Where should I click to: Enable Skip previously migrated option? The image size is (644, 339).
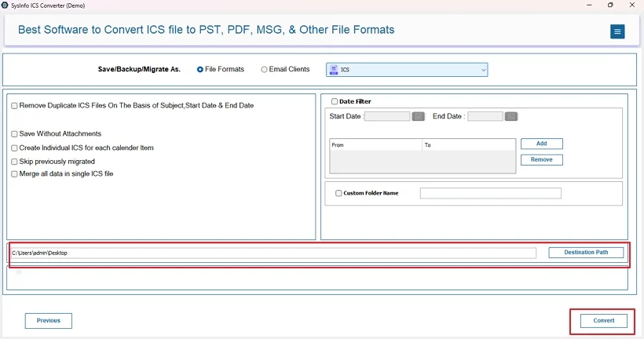click(14, 162)
